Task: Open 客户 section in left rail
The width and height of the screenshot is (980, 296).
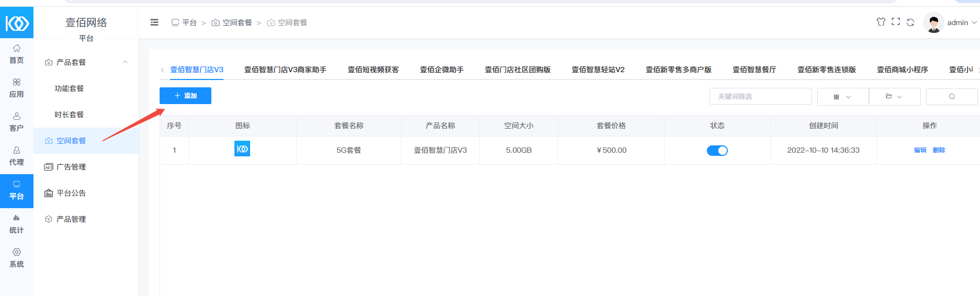Action: [x=17, y=122]
